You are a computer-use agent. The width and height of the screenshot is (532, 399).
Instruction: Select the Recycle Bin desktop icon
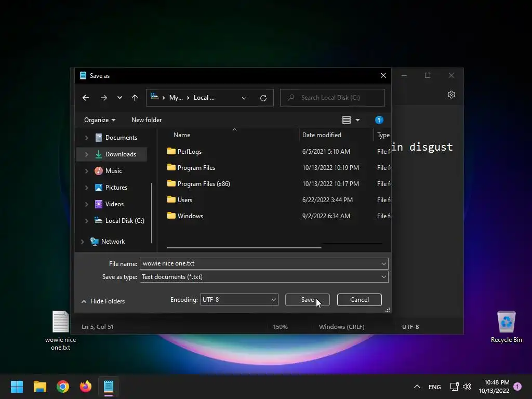pos(506,327)
